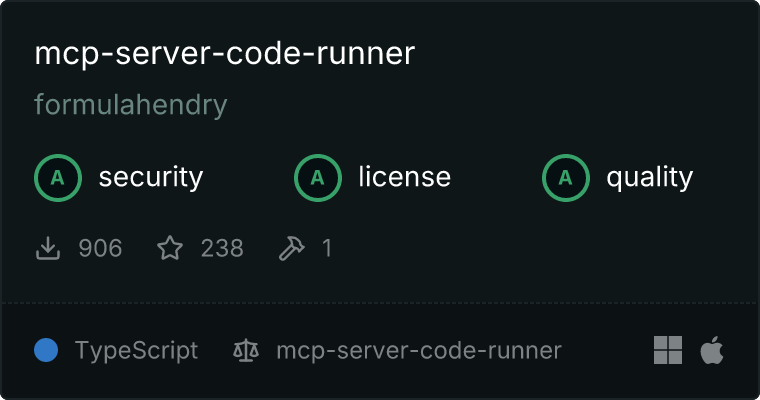The height and width of the screenshot is (400, 760).
Task: Click the hammer tools icon
Action: [x=291, y=248]
